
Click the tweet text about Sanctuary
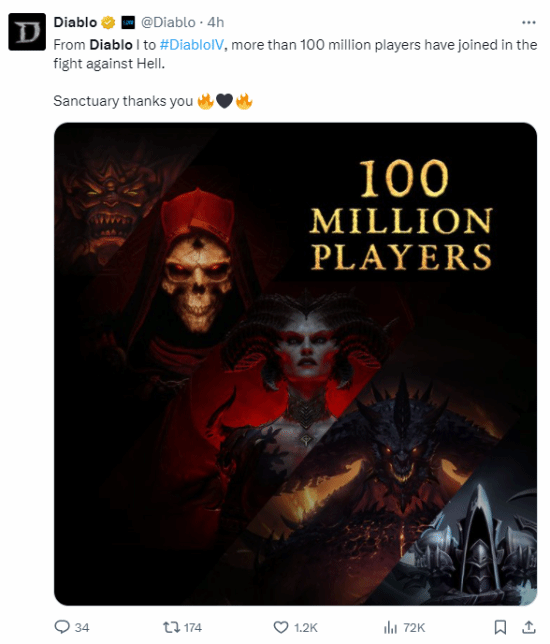click(x=123, y=101)
